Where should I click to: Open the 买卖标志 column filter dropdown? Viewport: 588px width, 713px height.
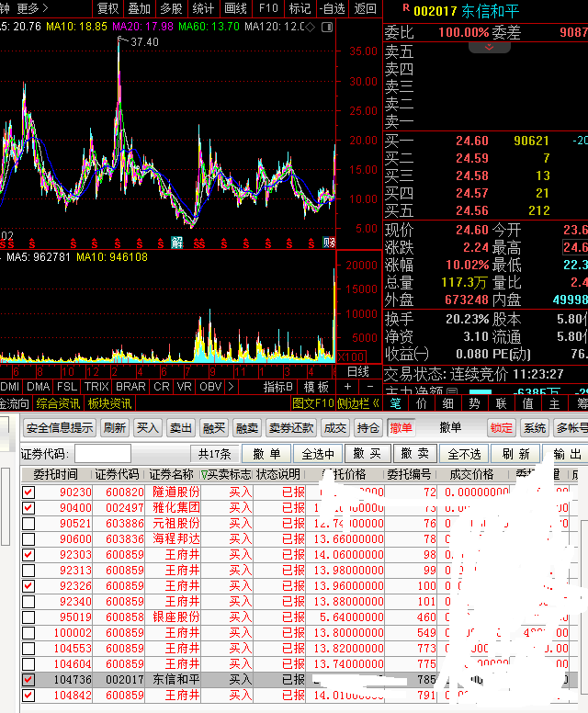[x=204, y=475]
